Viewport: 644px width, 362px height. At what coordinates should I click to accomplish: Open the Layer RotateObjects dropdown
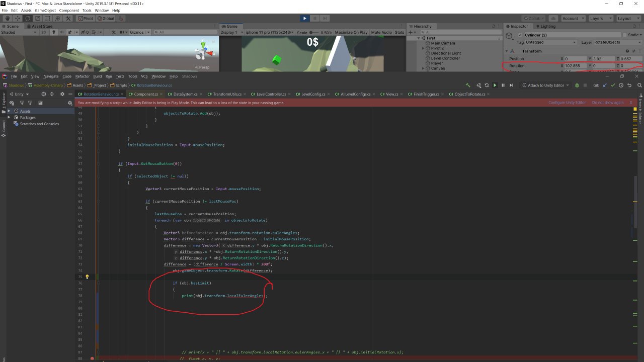coord(618,42)
